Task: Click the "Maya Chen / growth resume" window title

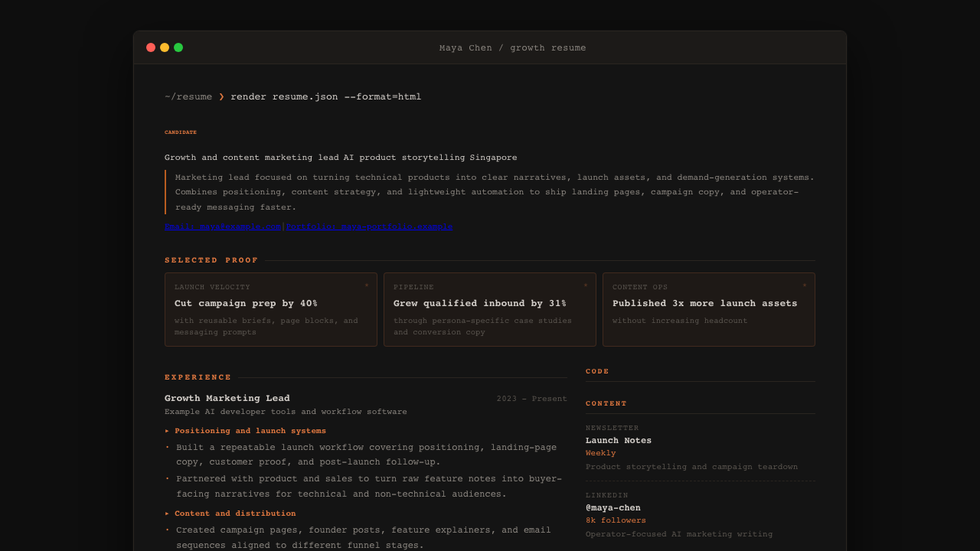Action: coord(513,48)
